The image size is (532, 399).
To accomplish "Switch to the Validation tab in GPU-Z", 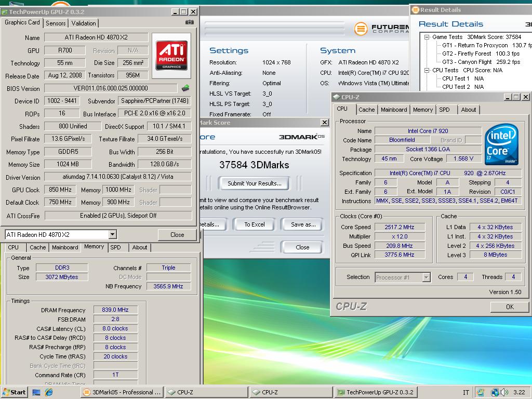I will (84, 23).
